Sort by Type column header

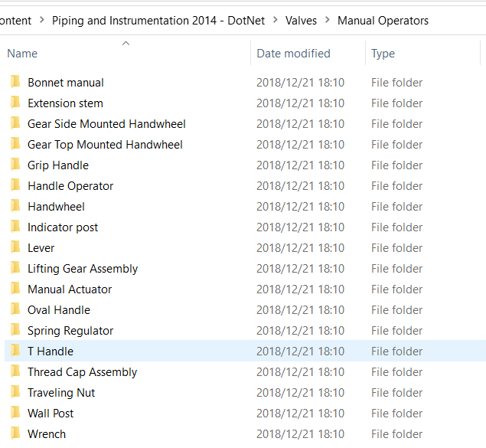point(383,54)
